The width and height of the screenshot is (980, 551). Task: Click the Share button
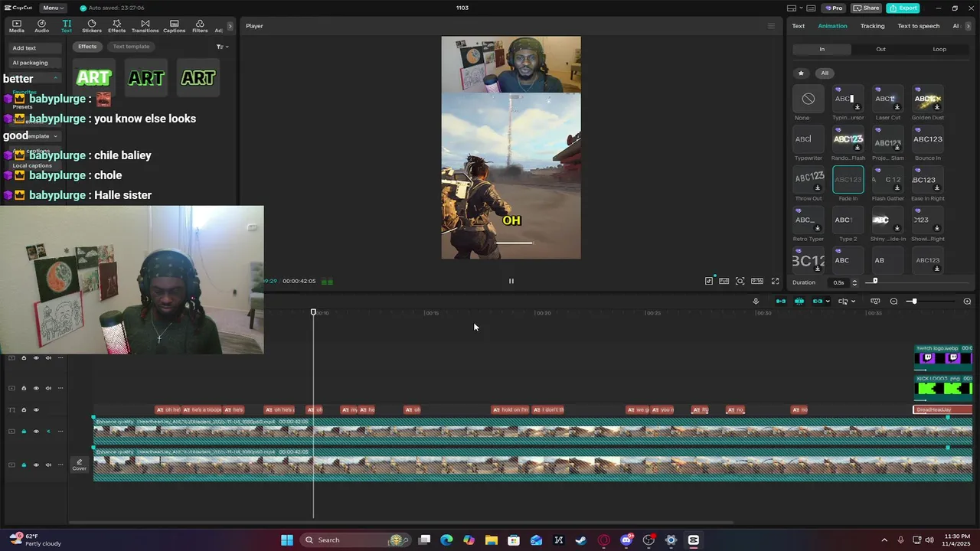(x=867, y=8)
